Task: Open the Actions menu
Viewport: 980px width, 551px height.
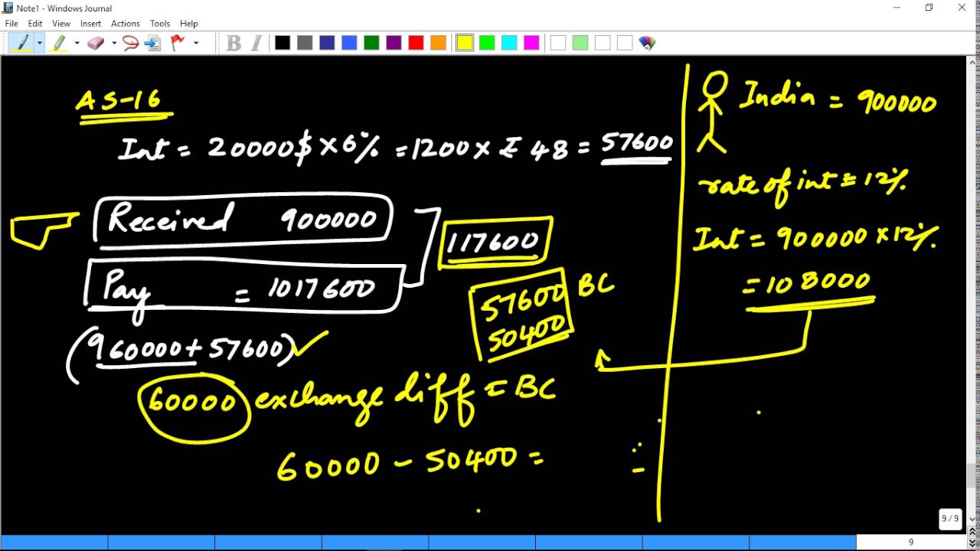Action: (x=126, y=24)
